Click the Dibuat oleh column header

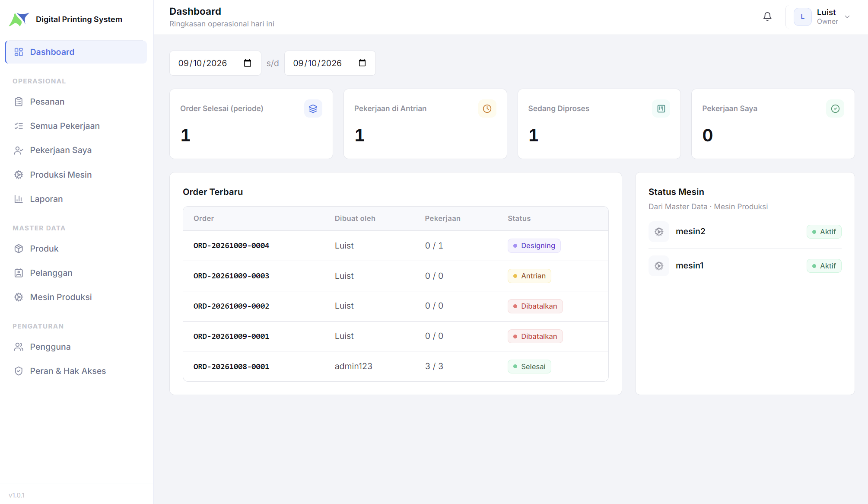(x=355, y=218)
